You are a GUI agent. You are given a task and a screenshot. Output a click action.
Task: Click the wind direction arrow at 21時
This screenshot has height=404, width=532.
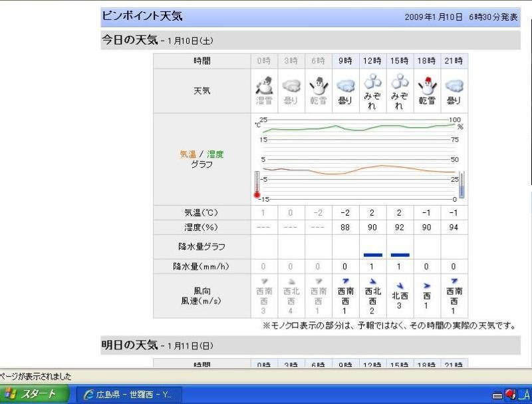(x=454, y=281)
